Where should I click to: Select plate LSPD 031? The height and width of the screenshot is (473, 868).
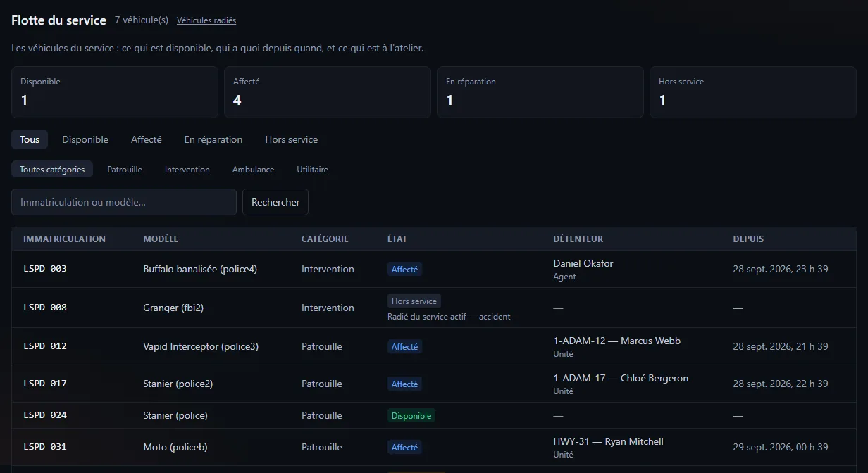45,447
